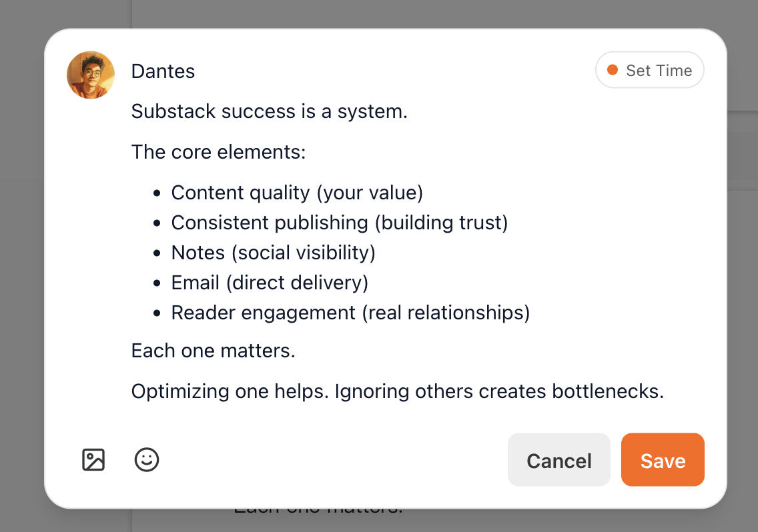This screenshot has height=532, width=758.
Task: Click the line 'Substack success is a system.'
Action: click(x=270, y=111)
